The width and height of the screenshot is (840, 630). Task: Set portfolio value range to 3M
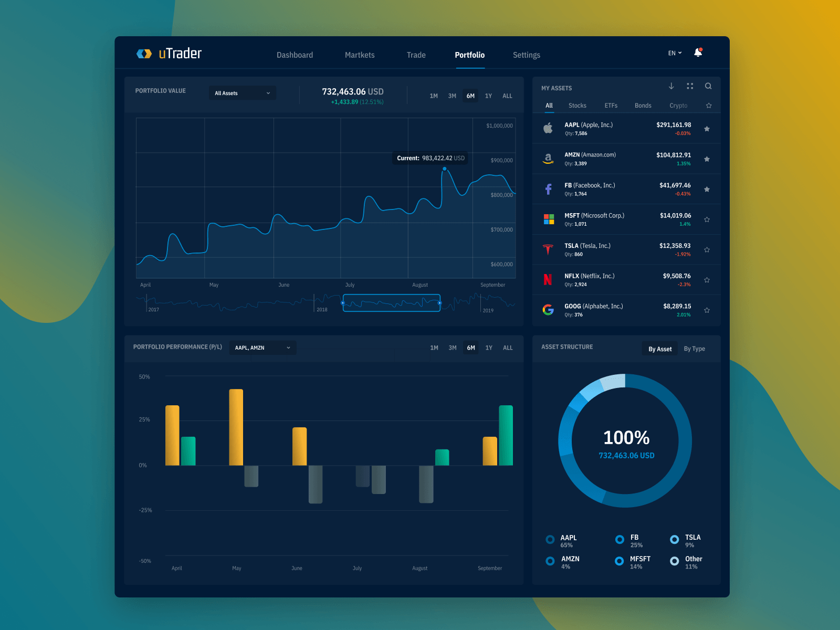(452, 96)
